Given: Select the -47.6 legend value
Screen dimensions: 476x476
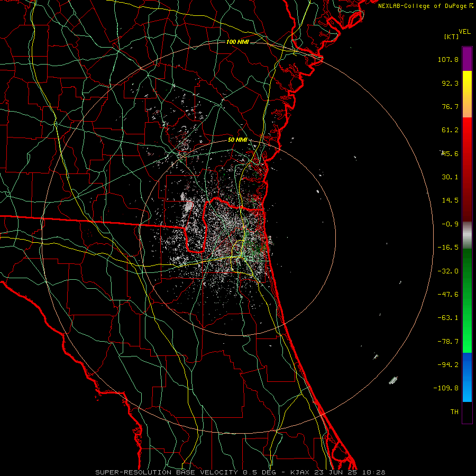Looking at the screenshot, I should click(448, 295).
